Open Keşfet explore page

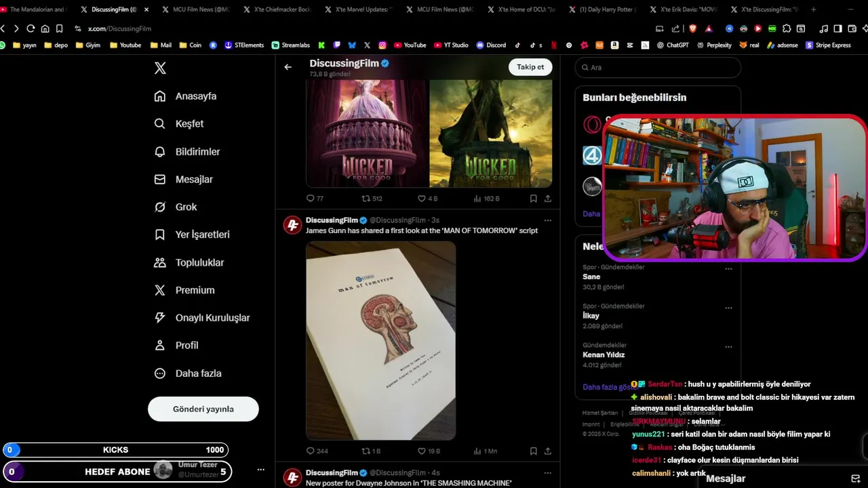click(x=179, y=124)
